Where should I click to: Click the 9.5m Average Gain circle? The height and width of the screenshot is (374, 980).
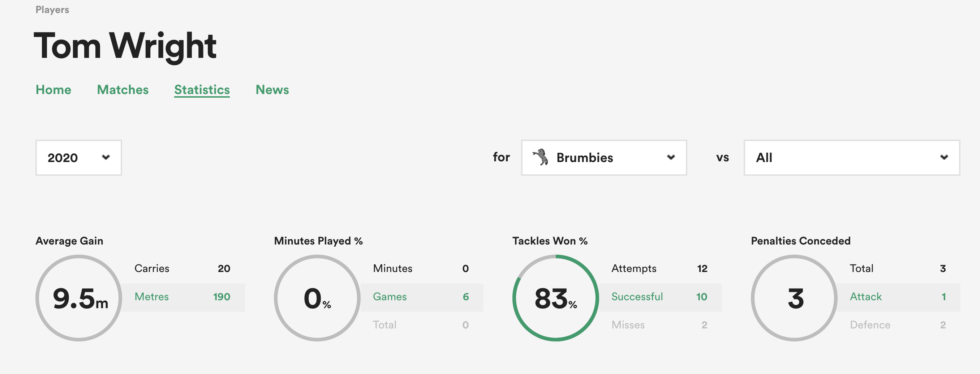(79, 298)
